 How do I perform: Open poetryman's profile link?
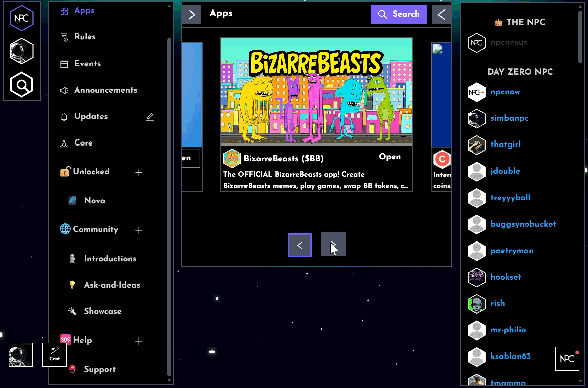coord(512,251)
